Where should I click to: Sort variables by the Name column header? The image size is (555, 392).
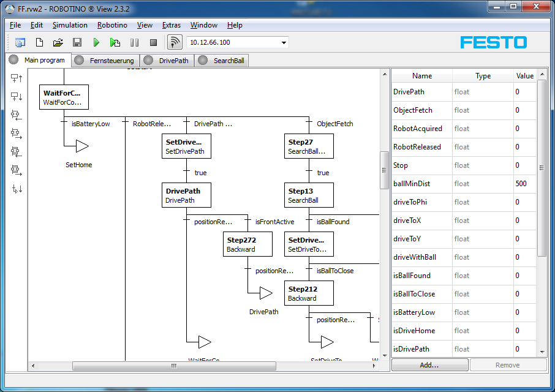[x=422, y=76]
